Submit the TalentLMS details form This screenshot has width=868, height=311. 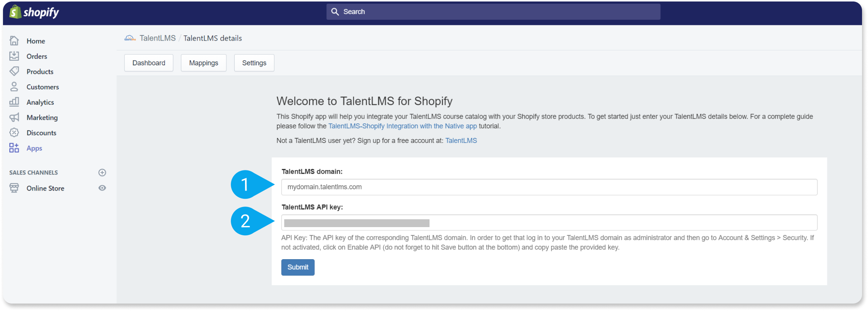tap(298, 267)
